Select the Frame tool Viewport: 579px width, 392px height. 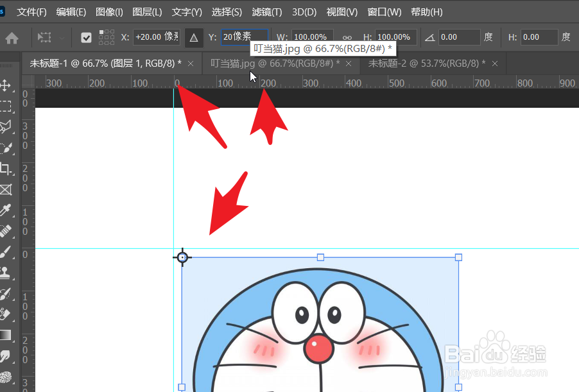pyautogui.click(x=6, y=190)
